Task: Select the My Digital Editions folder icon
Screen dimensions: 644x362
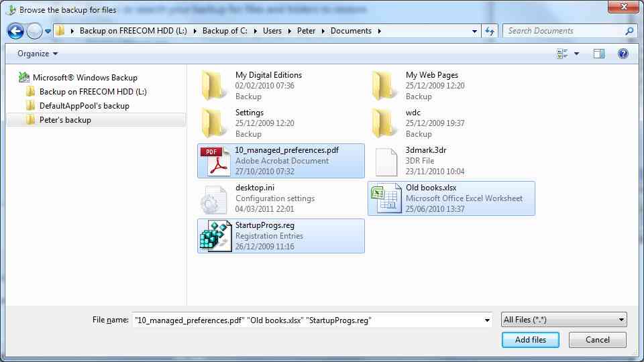Action: 213,86
